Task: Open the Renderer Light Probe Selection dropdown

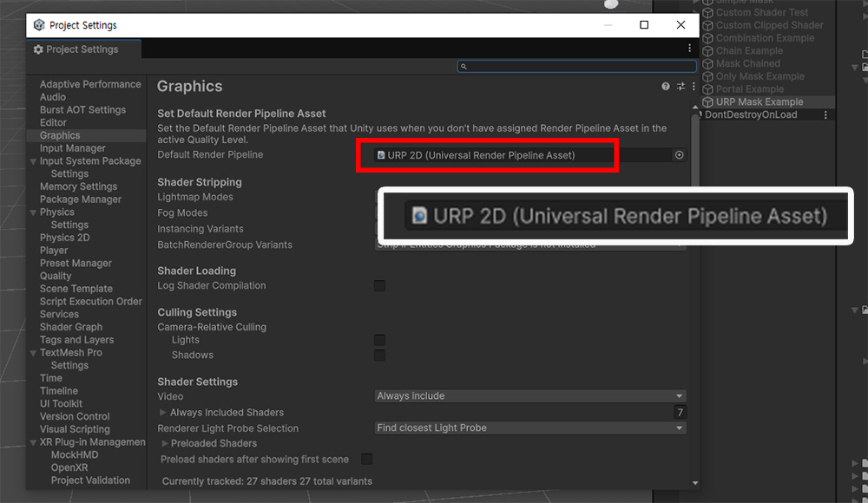Action: [x=530, y=428]
